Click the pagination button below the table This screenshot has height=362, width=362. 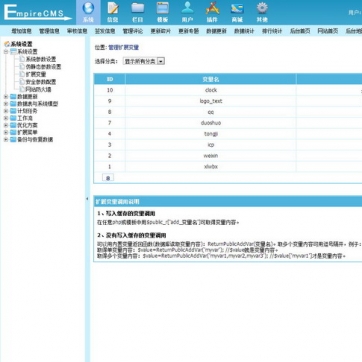[x=108, y=178]
